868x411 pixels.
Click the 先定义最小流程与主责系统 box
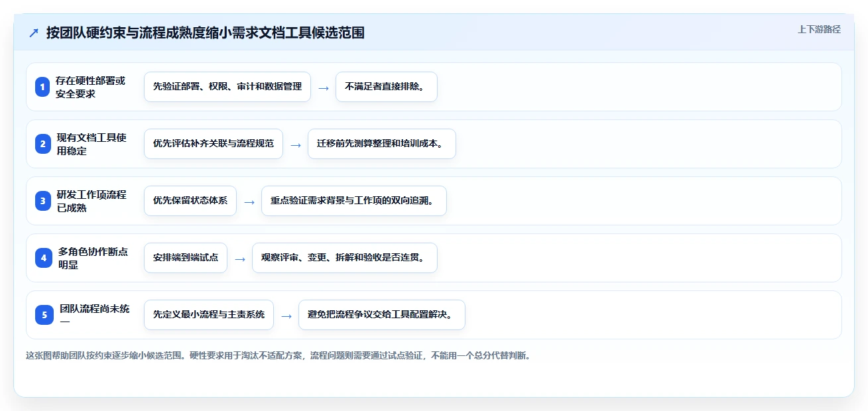coord(209,315)
